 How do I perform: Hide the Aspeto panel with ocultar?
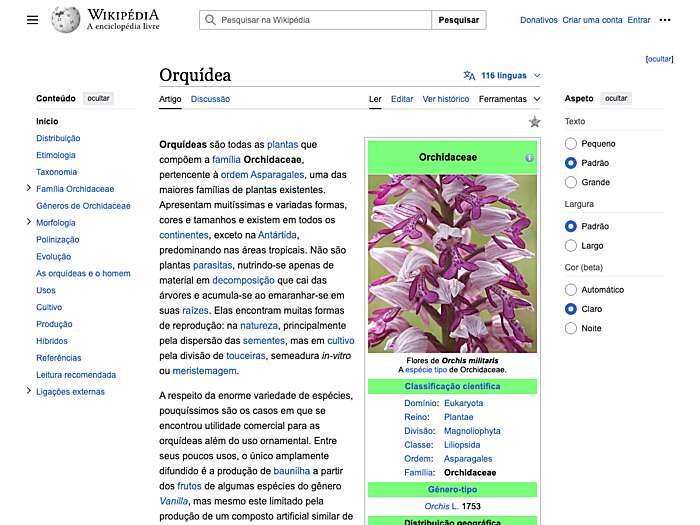[x=616, y=98]
